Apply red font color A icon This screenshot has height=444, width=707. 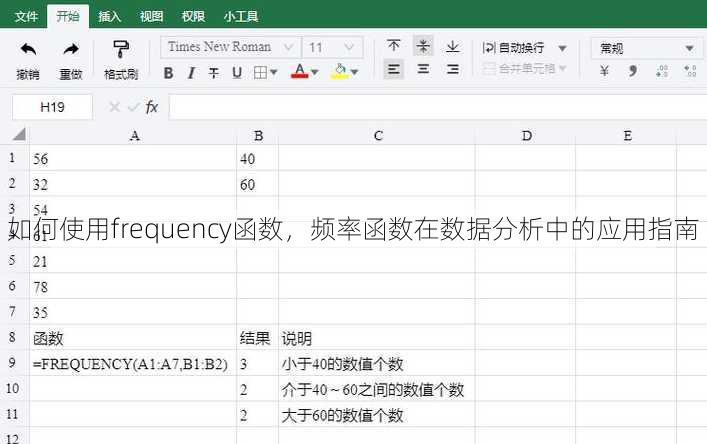pos(300,71)
